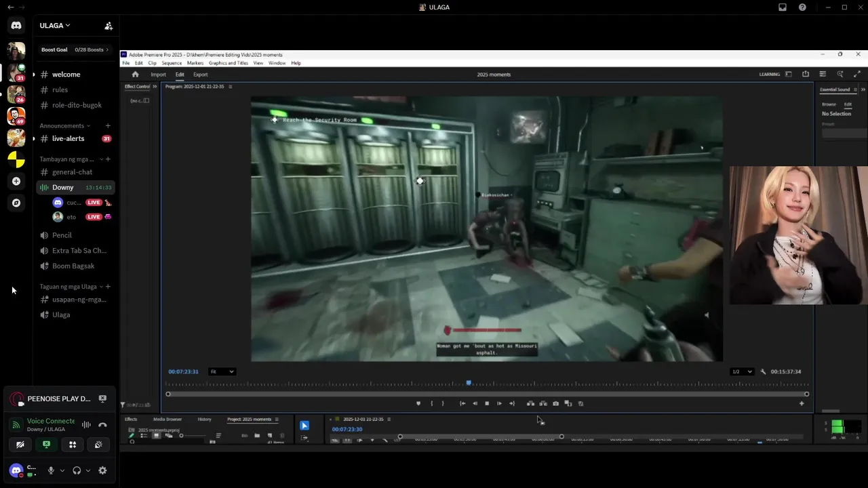
Task: Stop streaming via icon beside PEENOISE PLAY
Action: tap(102, 399)
